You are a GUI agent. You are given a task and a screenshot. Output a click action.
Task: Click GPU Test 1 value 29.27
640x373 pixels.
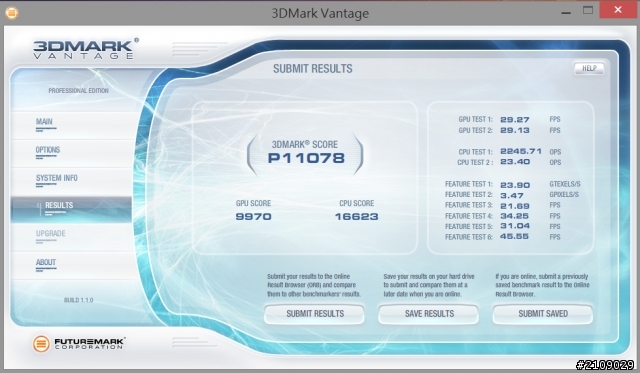[x=515, y=120]
